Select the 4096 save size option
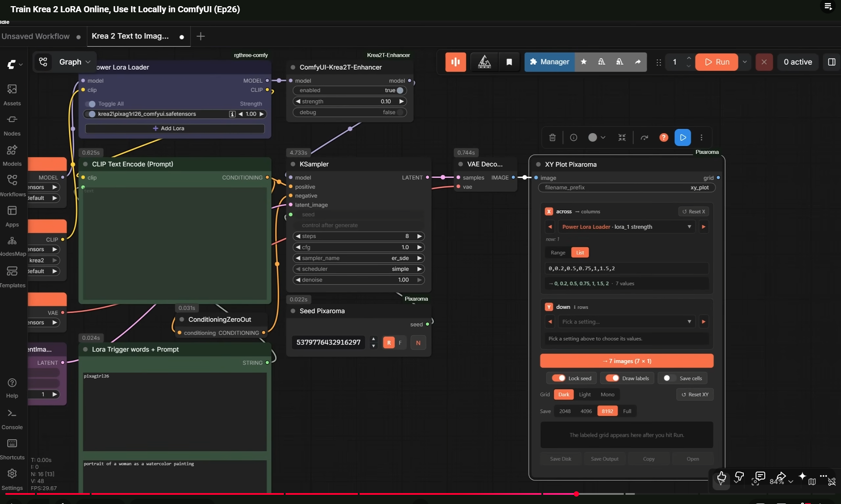 (x=586, y=411)
